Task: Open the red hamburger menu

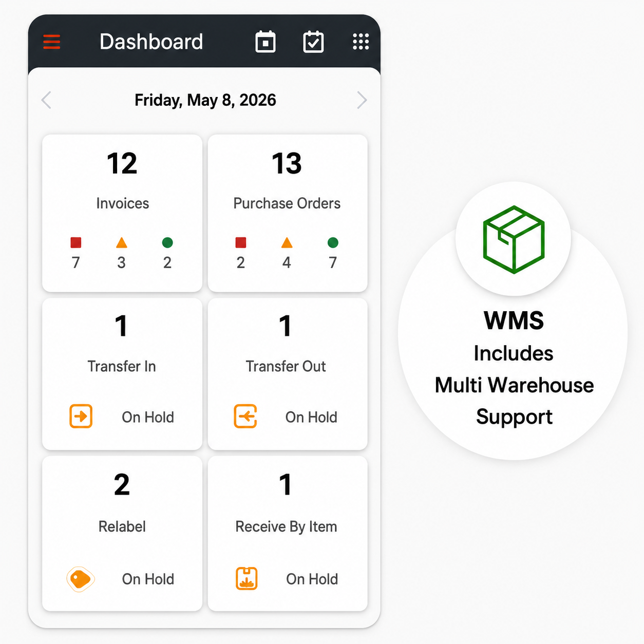Action: (x=51, y=42)
